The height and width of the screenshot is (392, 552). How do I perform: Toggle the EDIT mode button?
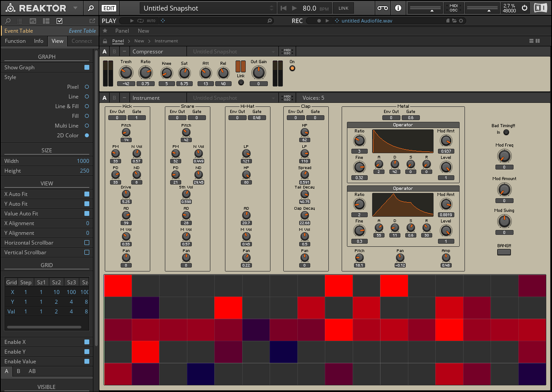click(x=108, y=8)
